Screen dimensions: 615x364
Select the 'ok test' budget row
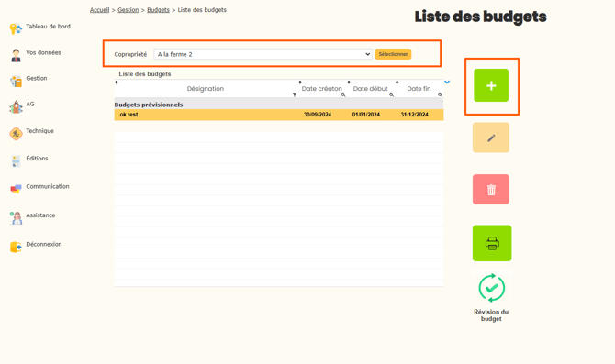click(279, 115)
